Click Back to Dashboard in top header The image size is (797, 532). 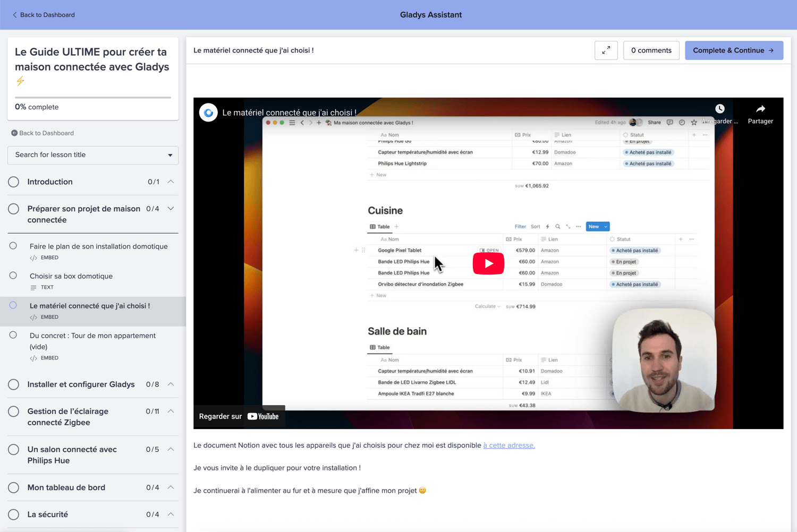pyautogui.click(x=47, y=15)
